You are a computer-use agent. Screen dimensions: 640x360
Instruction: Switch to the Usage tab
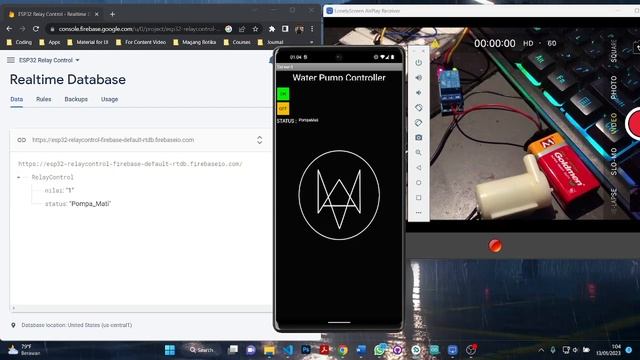pos(109,99)
